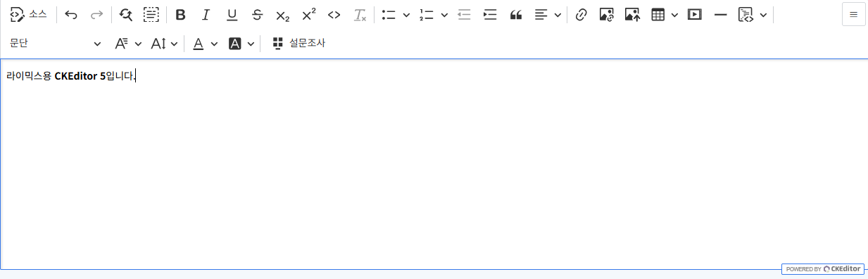The width and height of the screenshot is (868, 279).
Task: Toggle superscript formatting
Action: (x=308, y=14)
